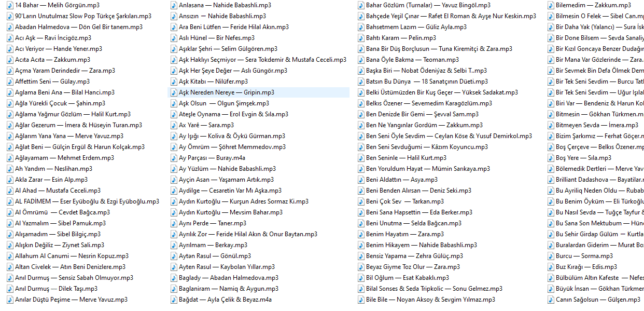Select Açma Yaram Derindedir — Zara.mp3
Viewport: 644px width, 311px height.
click(x=65, y=71)
